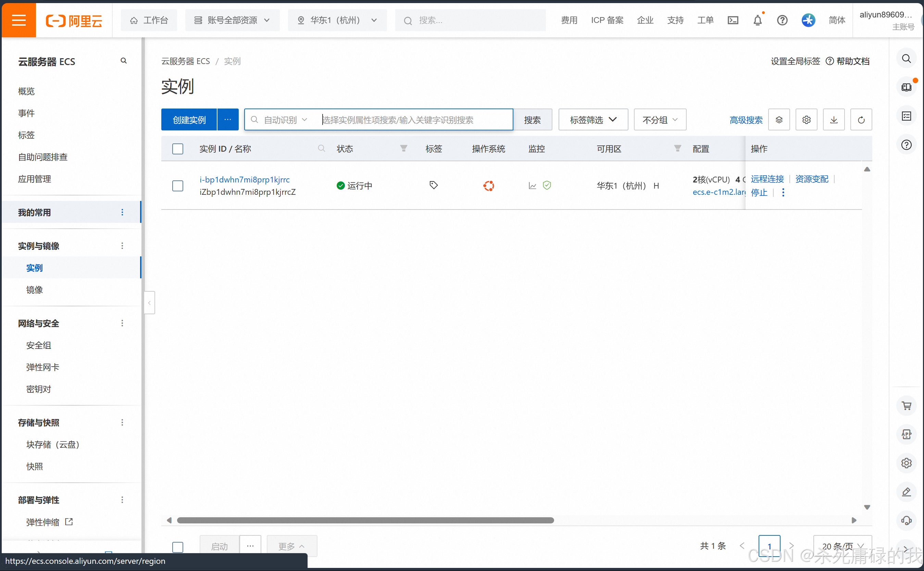Screen dimensions: 924x571
Task: Open the account resources dropdown
Action: tap(232, 21)
